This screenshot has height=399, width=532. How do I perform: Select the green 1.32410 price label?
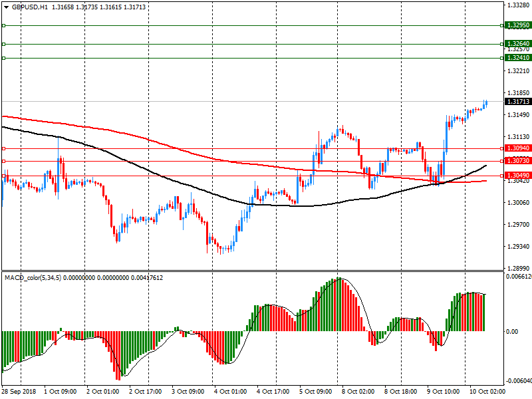click(x=517, y=58)
